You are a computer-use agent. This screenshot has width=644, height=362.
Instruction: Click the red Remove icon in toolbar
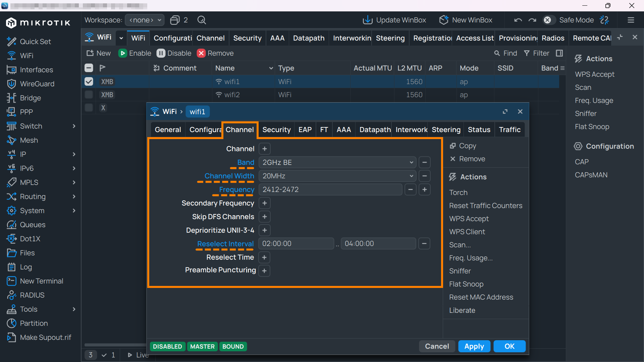coord(201,53)
